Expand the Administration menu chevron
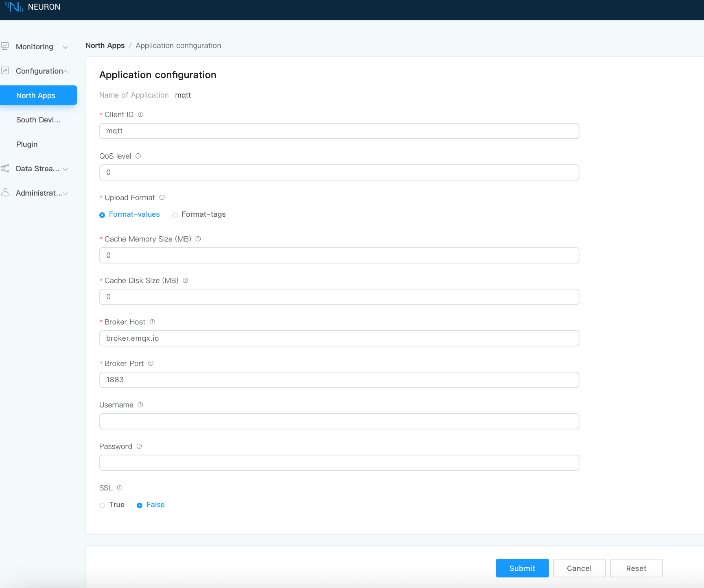Screen dimensions: 704x588 pos(66,194)
